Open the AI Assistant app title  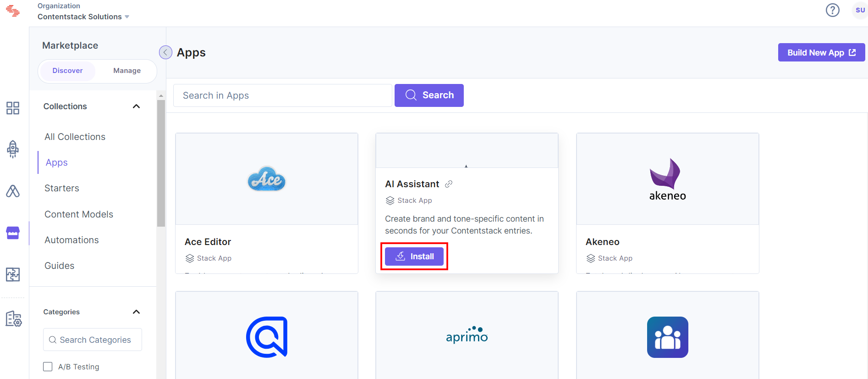[412, 184]
